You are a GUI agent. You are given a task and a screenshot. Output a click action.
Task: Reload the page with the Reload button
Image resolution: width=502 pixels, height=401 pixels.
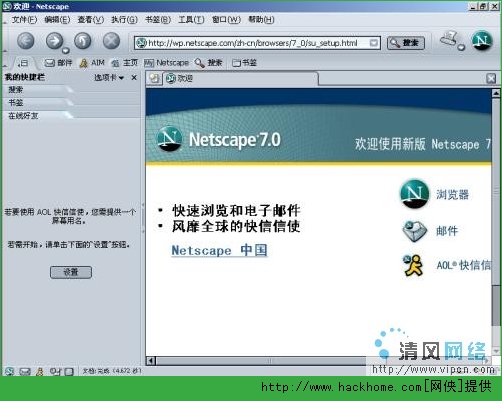(83, 41)
